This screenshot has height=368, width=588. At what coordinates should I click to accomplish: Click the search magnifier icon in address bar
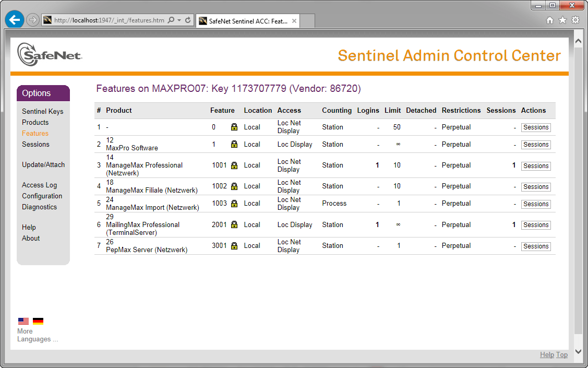point(171,20)
